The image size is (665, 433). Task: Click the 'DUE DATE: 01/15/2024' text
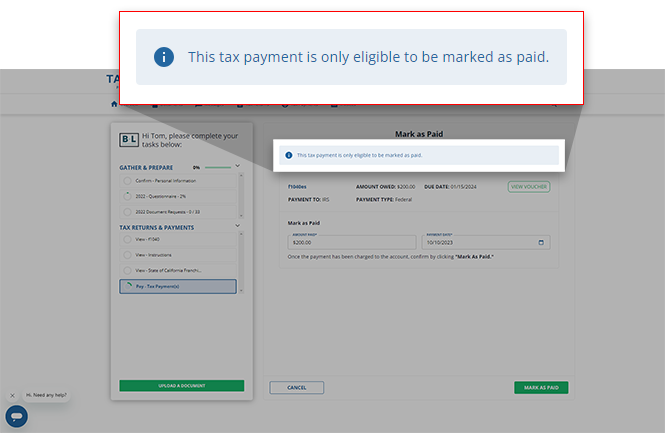pyautogui.click(x=450, y=187)
